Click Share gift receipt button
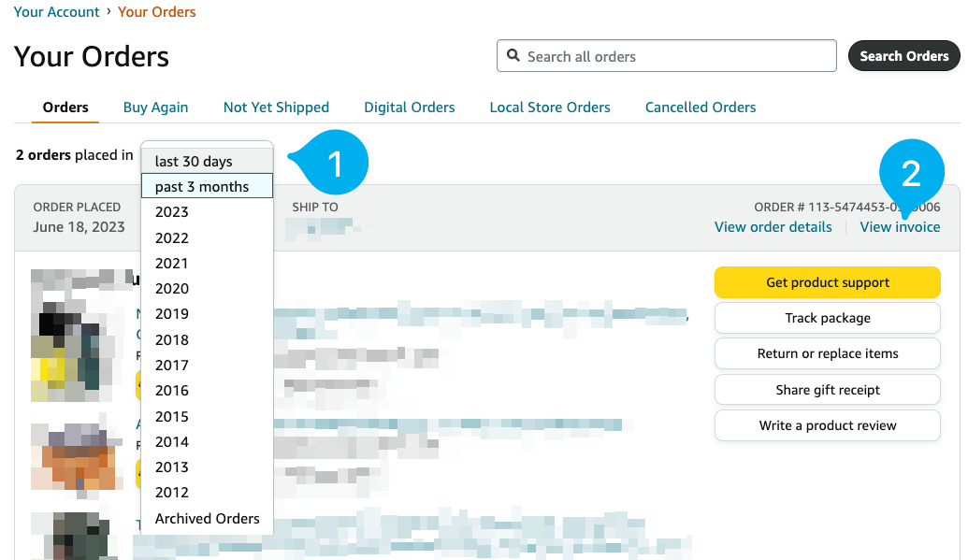968x560 pixels. click(x=828, y=390)
